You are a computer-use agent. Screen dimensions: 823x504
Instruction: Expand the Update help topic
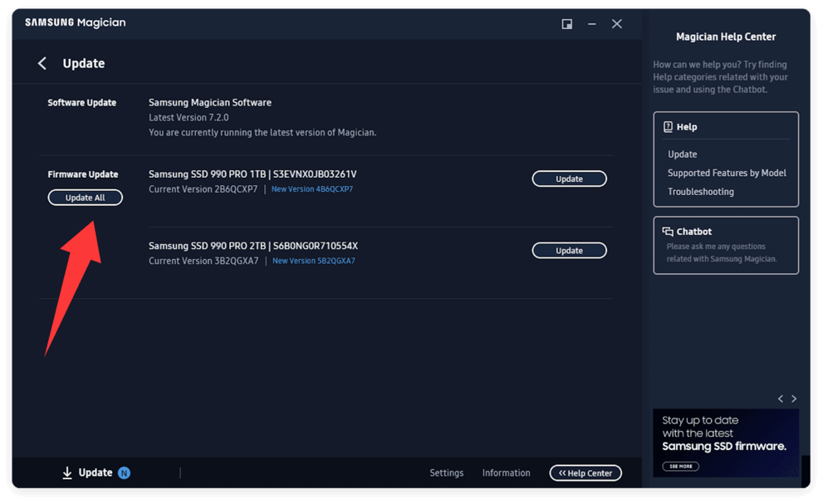[682, 154]
